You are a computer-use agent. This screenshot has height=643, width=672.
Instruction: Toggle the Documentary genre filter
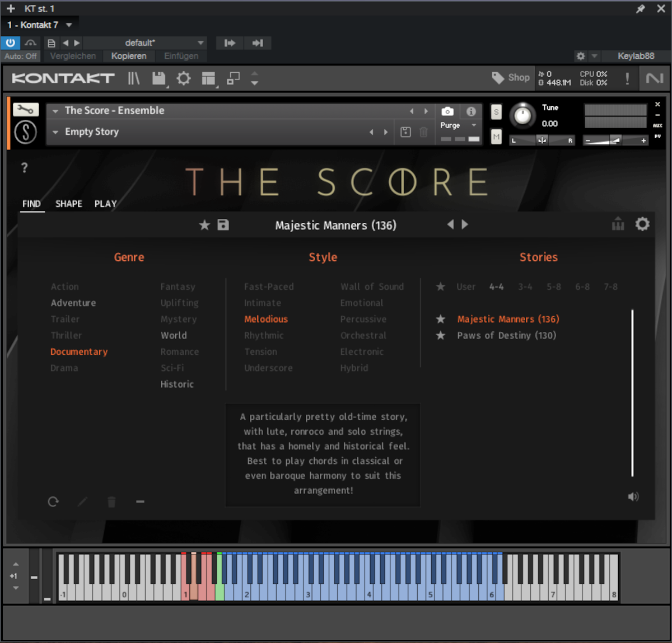(x=79, y=352)
